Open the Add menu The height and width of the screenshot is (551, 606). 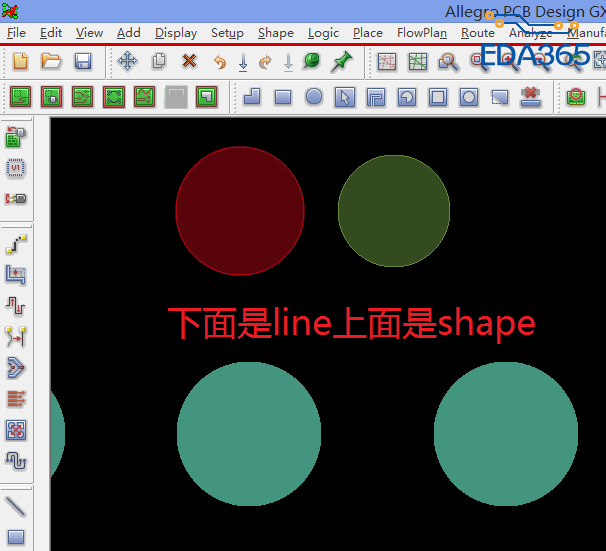pos(129,33)
